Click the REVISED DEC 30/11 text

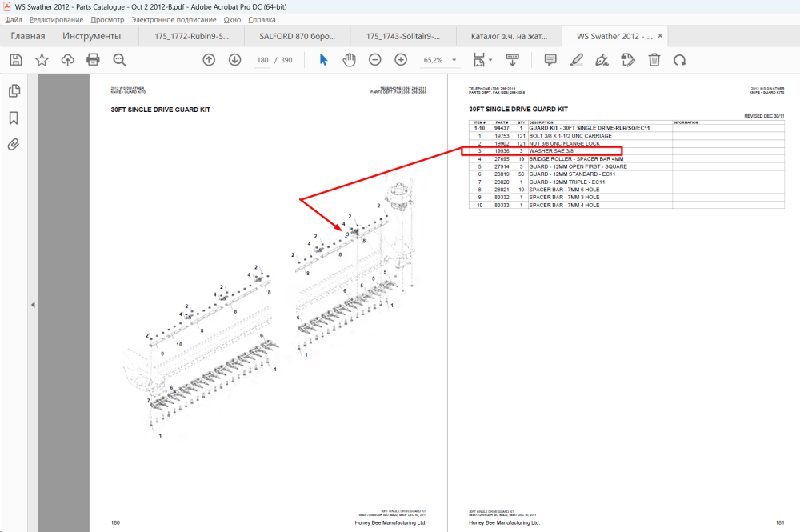(764, 116)
